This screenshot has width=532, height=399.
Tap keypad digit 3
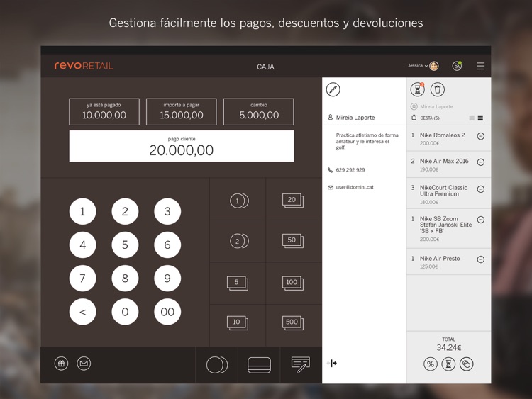coord(167,211)
